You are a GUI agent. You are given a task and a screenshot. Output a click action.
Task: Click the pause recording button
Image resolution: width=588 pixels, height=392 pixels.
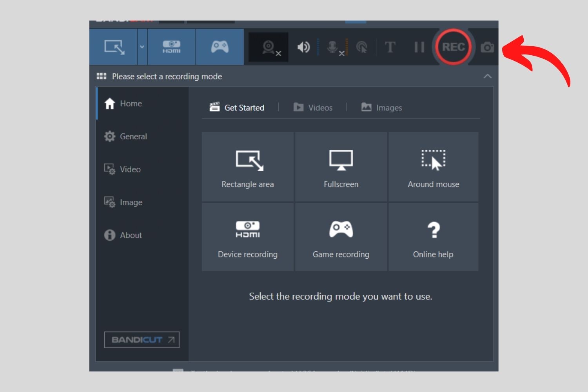coord(419,47)
